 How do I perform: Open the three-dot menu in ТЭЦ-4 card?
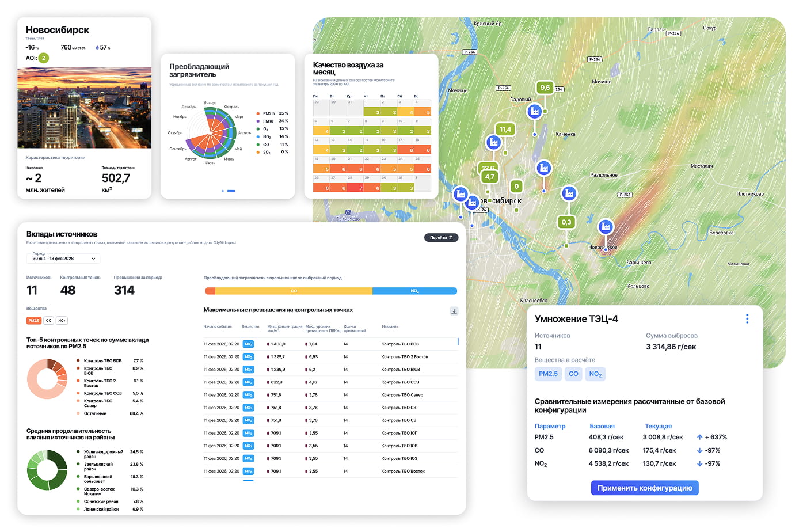(747, 319)
